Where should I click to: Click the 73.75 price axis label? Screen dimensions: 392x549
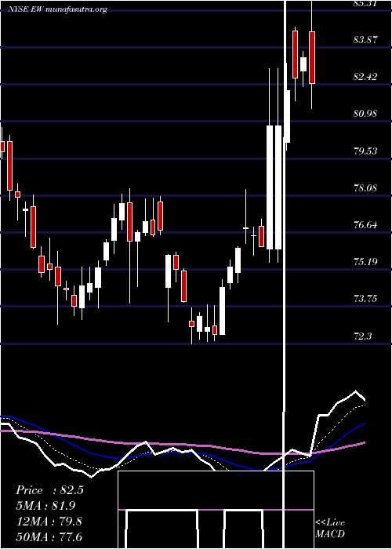click(365, 299)
